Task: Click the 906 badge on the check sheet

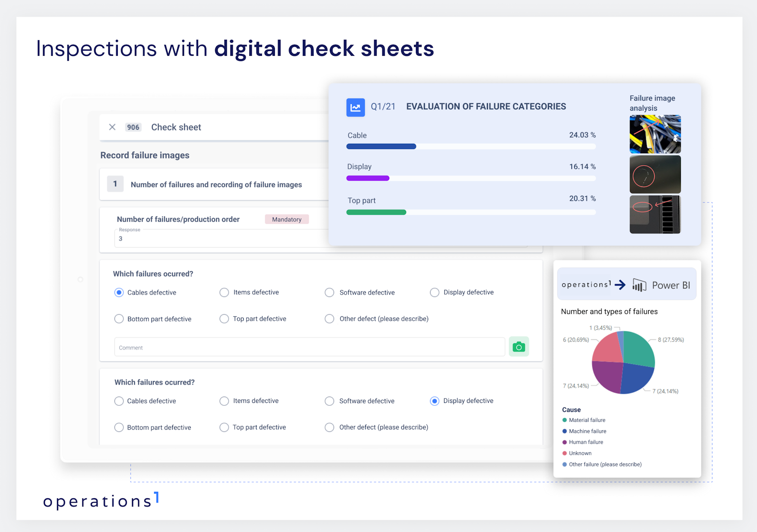Action: coord(133,127)
